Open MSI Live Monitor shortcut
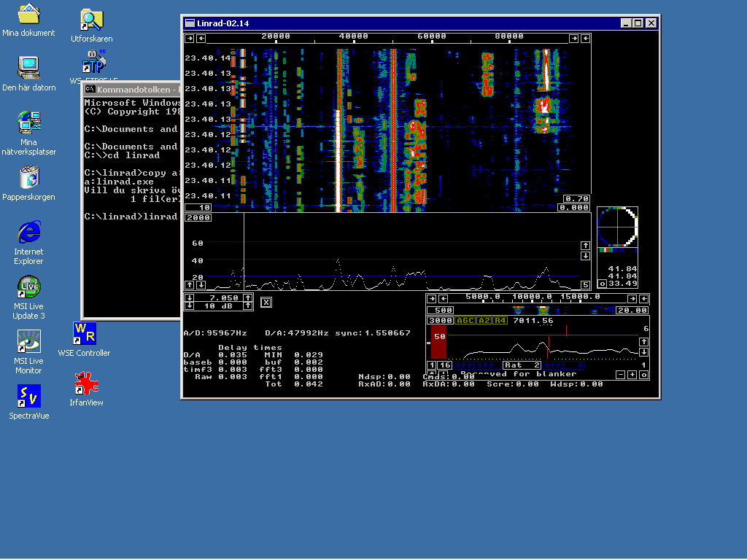 (x=28, y=352)
